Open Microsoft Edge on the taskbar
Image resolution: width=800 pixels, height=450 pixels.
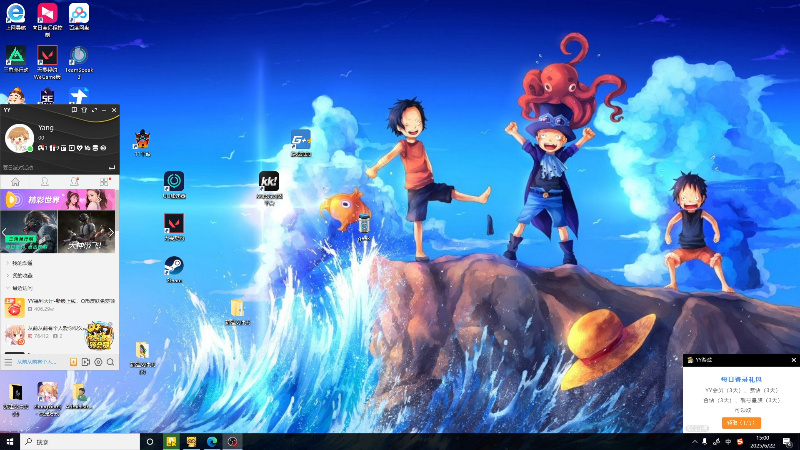pos(212,442)
